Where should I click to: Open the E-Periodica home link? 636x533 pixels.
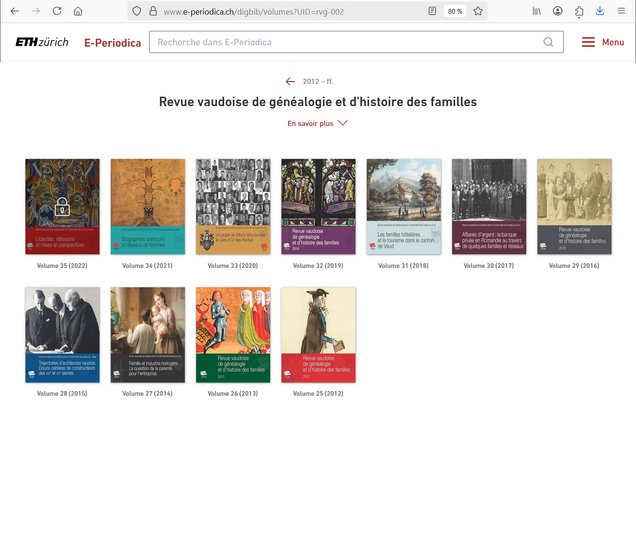113,43
